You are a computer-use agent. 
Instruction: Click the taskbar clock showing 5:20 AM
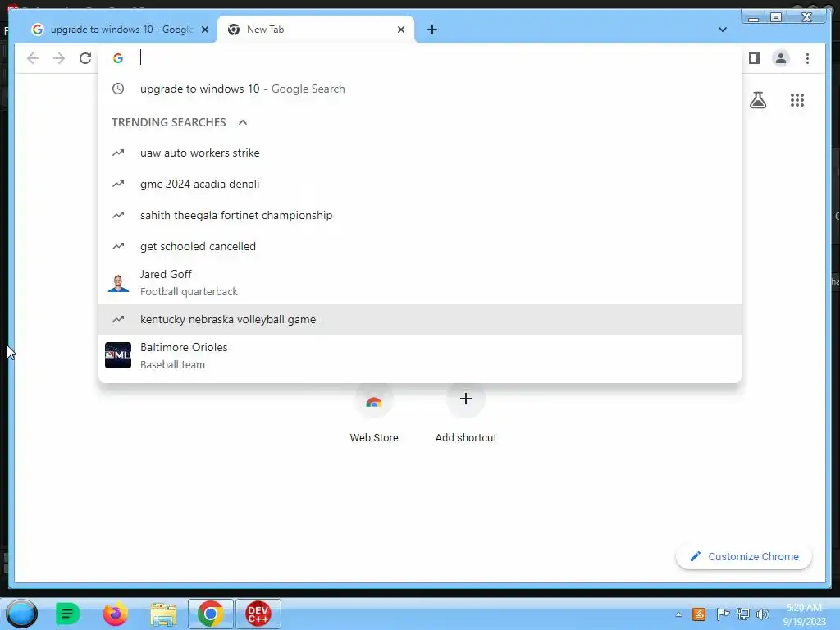pos(804,614)
